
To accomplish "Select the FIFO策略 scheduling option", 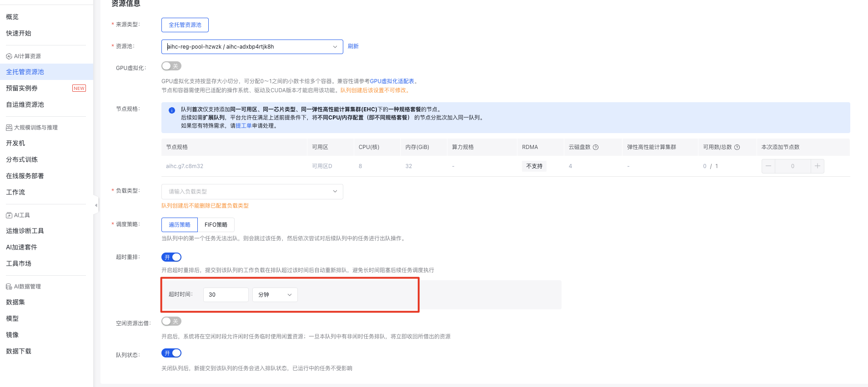I will pyautogui.click(x=216, y=225).
